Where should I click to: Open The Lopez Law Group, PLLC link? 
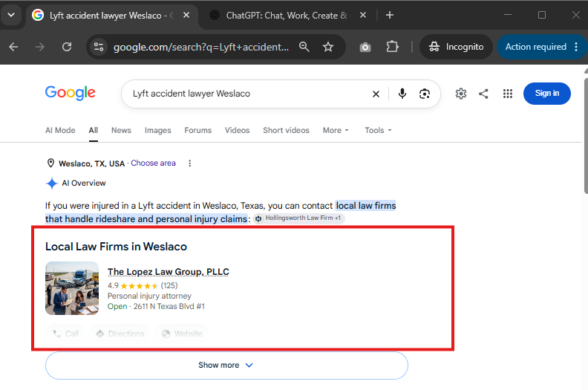click(168, 272)
